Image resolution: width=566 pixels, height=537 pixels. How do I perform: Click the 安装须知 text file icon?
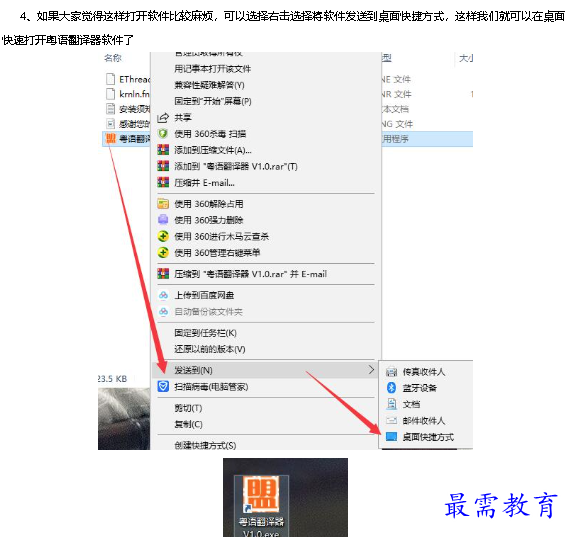[x=111, y=109]
